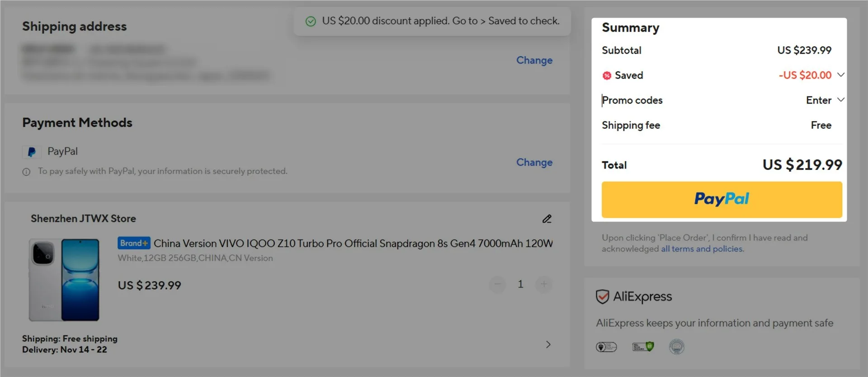
Task: Click the AliExpress shield checkmark icon
Action: pyautogui.click(x=602, y=297)
